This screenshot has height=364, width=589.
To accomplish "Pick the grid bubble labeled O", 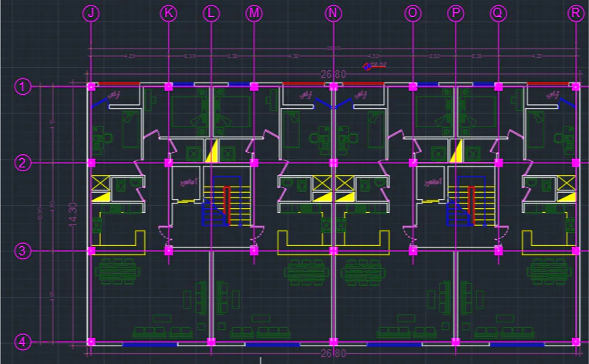I will point(412,13).
